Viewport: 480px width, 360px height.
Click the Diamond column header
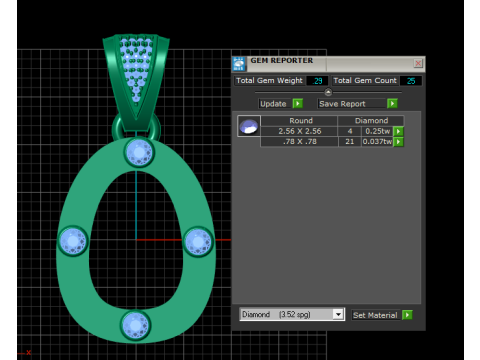[x=371, y=121]
